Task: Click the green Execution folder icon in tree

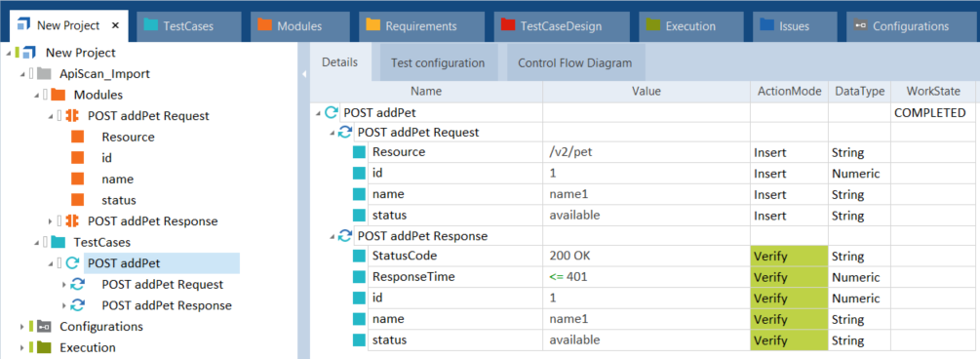Action: pos(44,347)
